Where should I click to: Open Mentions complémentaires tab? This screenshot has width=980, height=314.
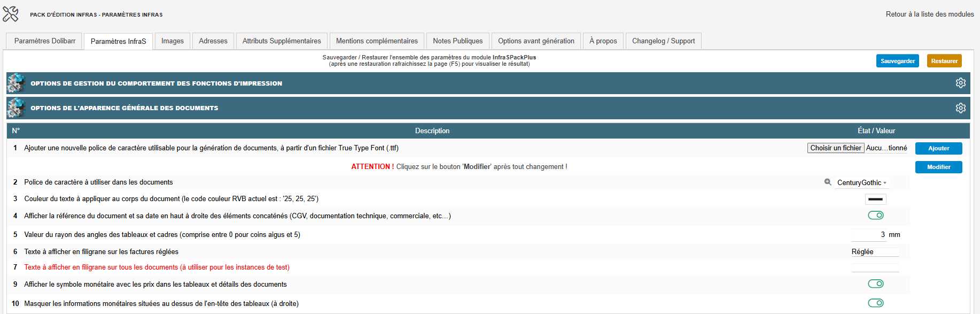pos(377,41)
